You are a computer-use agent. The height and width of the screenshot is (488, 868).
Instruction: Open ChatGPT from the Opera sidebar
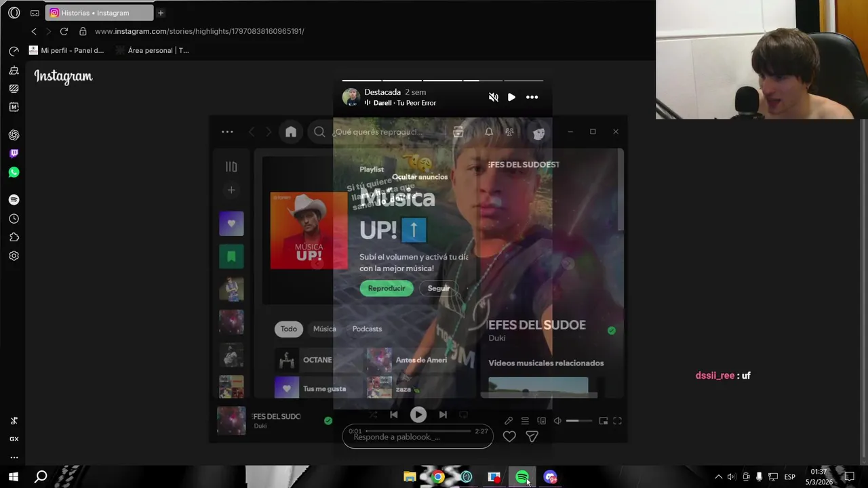[x=14, y=135]
